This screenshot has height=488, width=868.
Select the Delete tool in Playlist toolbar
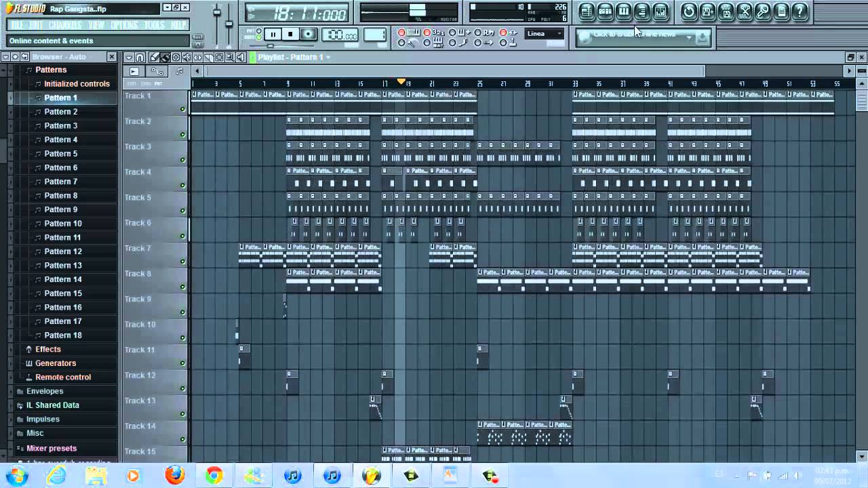tap(176, 58)
